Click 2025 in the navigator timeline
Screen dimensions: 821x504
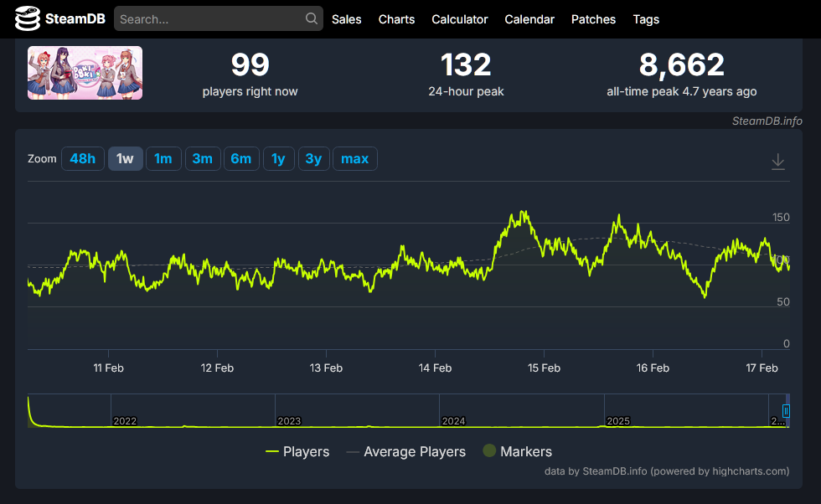tap(618, 421)
